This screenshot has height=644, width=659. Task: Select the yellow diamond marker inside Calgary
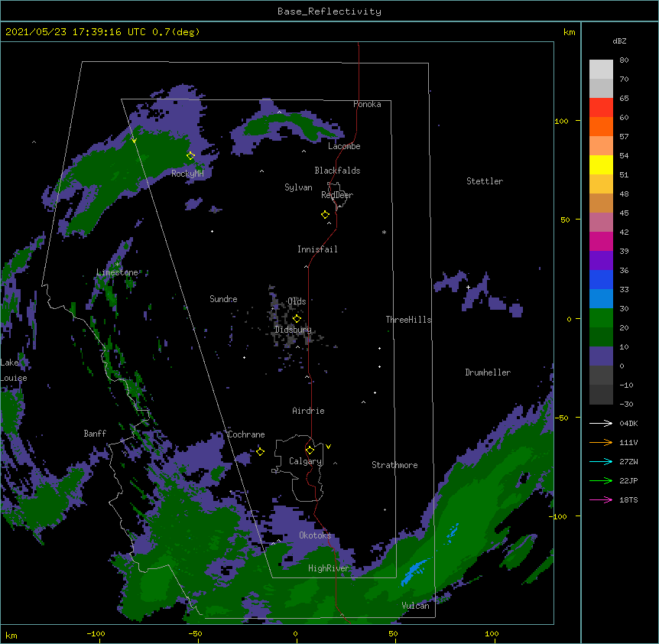pyautogui.click(x=310, y=450)
